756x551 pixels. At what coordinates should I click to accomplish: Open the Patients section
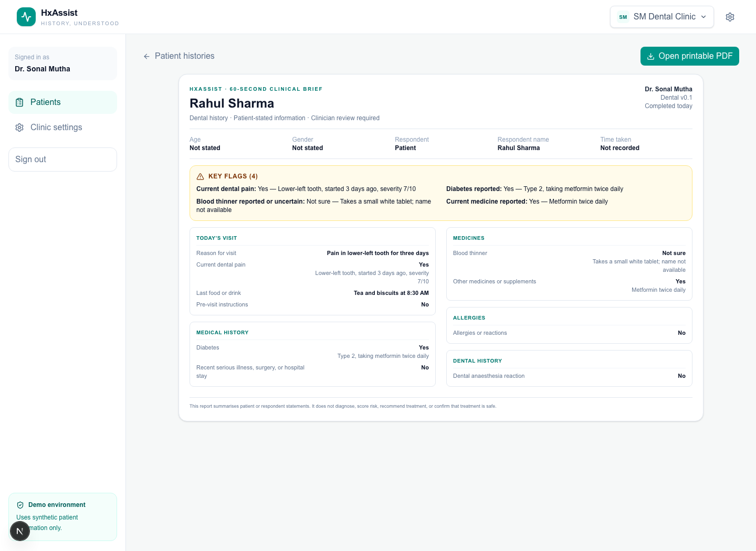click(x=62, y=102)
